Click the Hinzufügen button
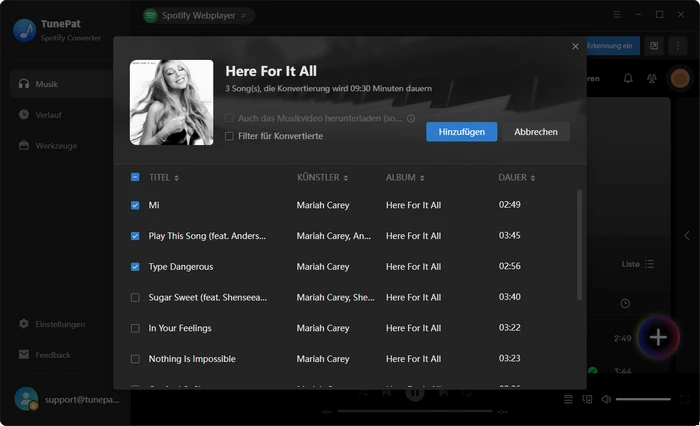This screenshot has height=426, width=700. (462, 132)
